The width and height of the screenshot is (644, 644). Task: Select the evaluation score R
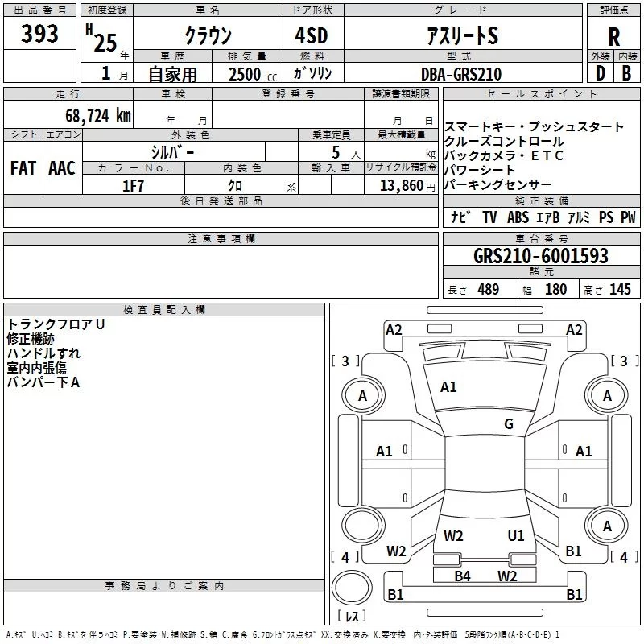[x=613, y=37]
